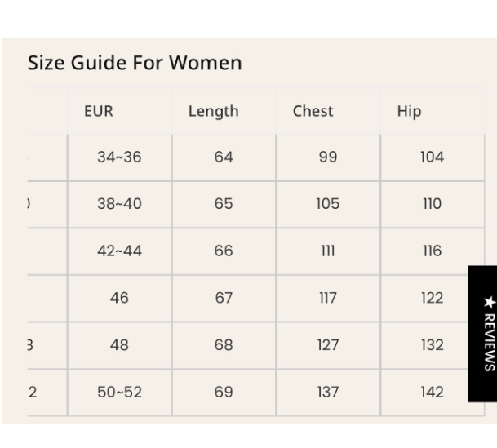The width and height of the screenshot is (497, 448).
Task: Click the length value 64 cell
Action: tap(224, 157)
